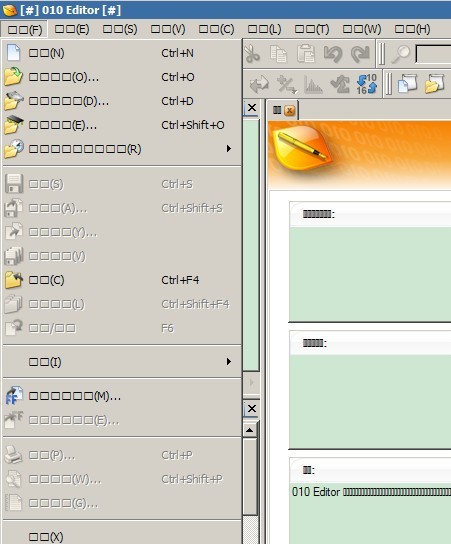
Task: Choose the (O)... entry with Ctrl+O shortcut
Action: [122, 77]
